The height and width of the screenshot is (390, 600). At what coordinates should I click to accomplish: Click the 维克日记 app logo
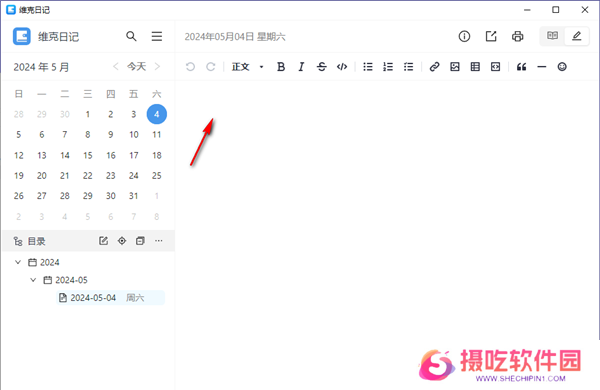22,36
